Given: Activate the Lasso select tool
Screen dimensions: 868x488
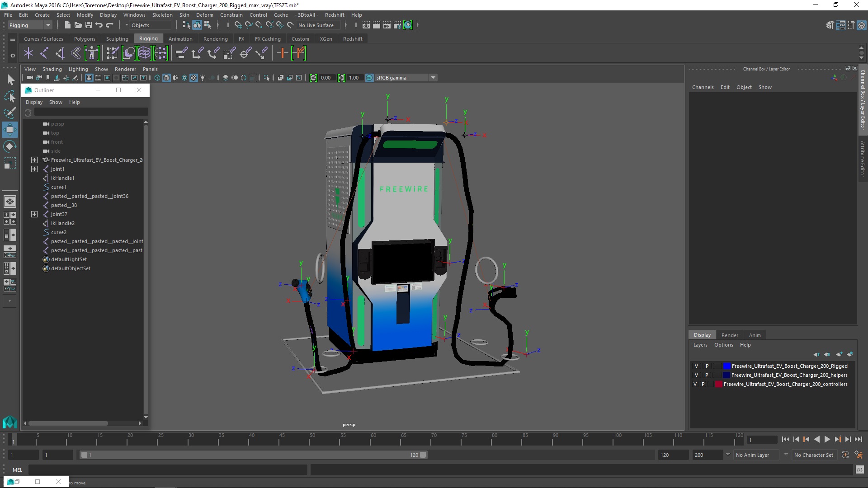Looking at the screenshot, I should coord(10,97).
